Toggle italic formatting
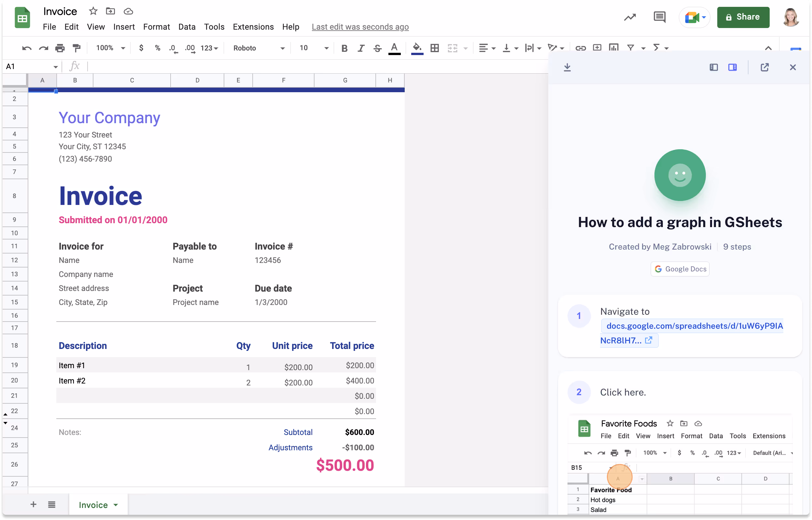This screenshot has width=812, height=520. pos(361,48)
